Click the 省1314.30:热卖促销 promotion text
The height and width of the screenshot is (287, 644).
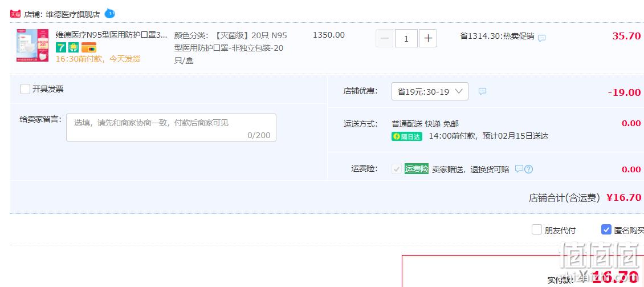[x=497, y=36]
